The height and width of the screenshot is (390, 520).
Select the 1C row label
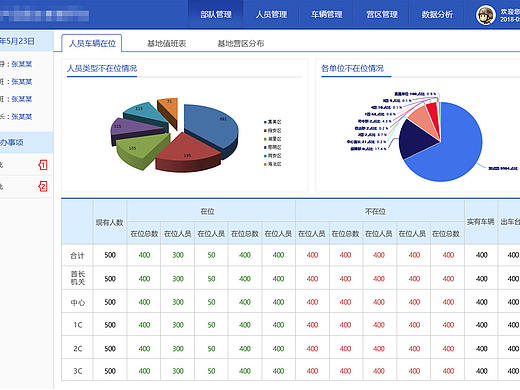coord(77,325)
